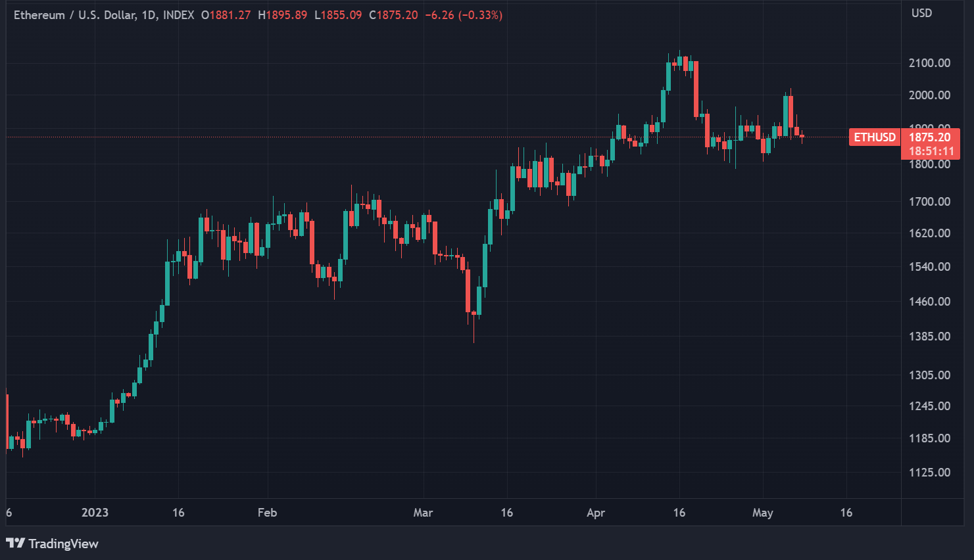Click the 1700.00 price axis label
Screen dimensions: 974x560
(x=929, y=202)
